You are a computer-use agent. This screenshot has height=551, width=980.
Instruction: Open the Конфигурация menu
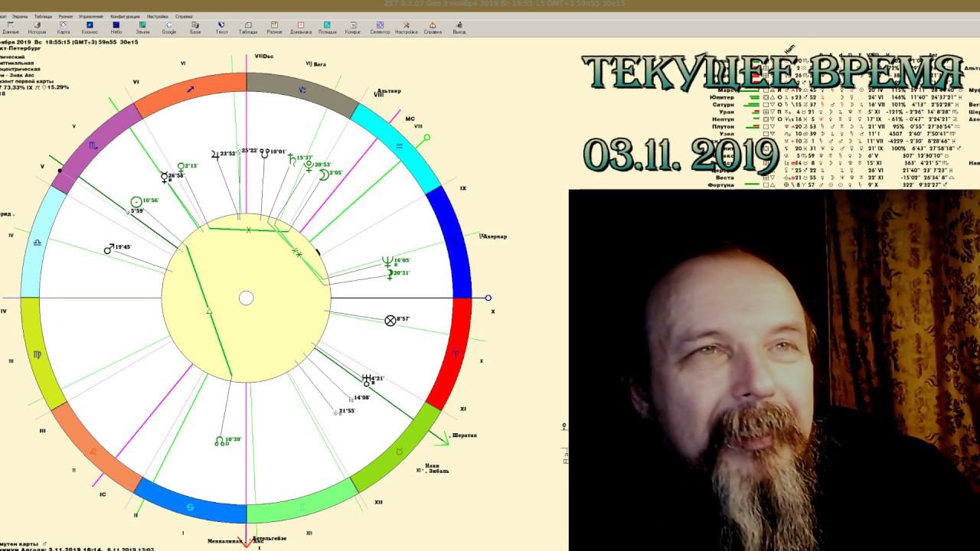click(x=125, y=16)
